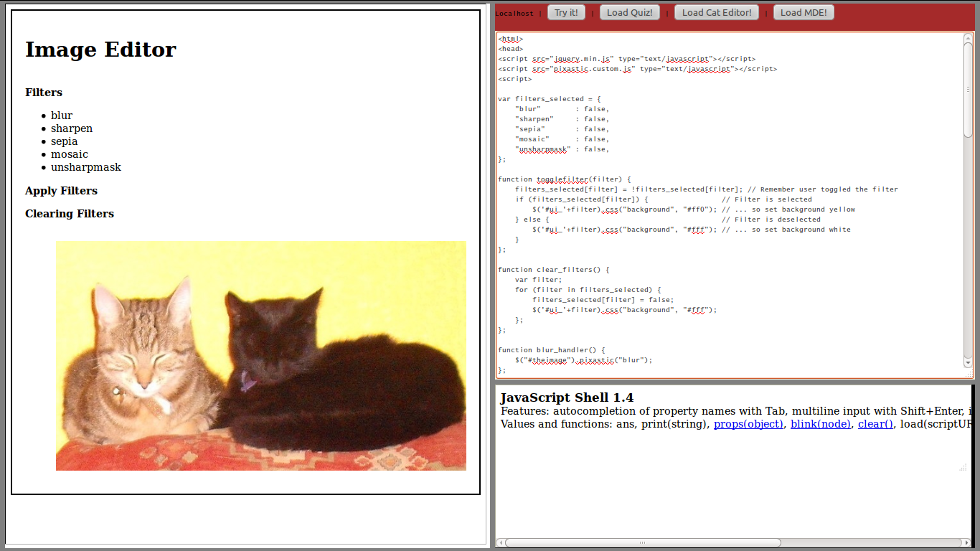The image size is (980, 551).
Task: Click the cats photo in the editor
Action: (x=261, y=356)
